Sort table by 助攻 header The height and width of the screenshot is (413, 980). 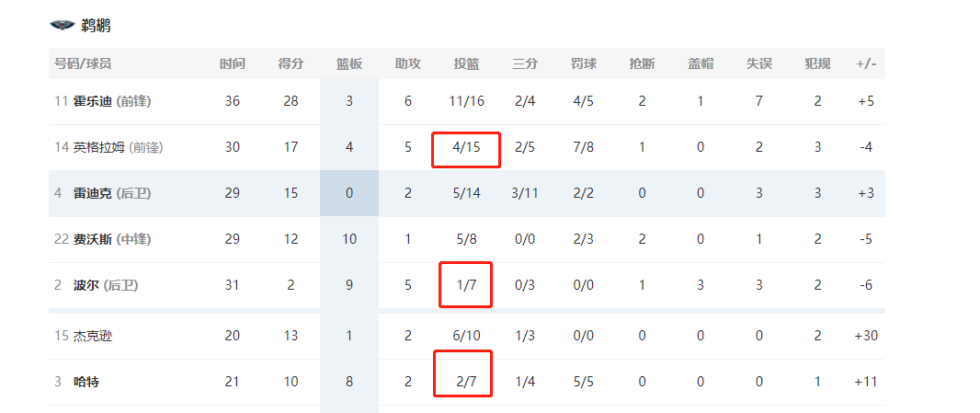408,64
